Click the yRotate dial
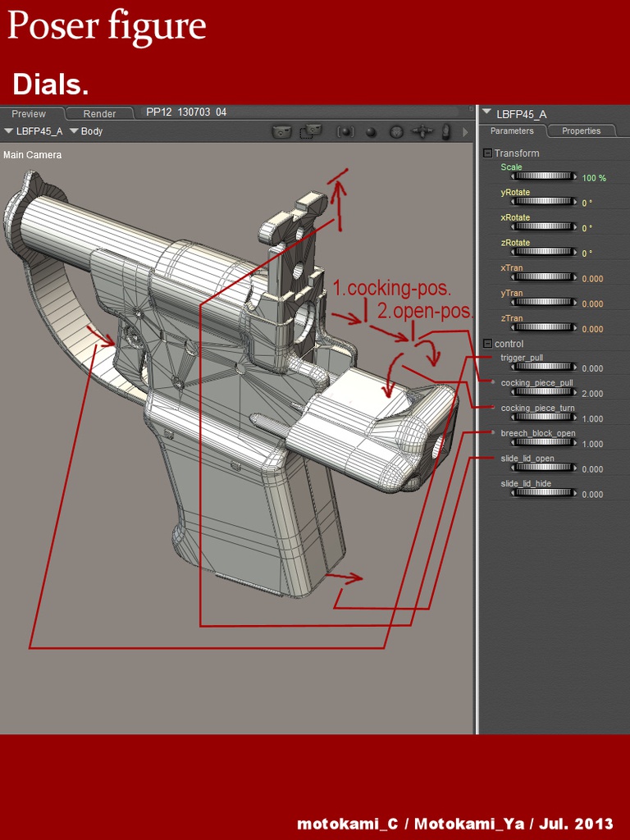 pos(544,202)
